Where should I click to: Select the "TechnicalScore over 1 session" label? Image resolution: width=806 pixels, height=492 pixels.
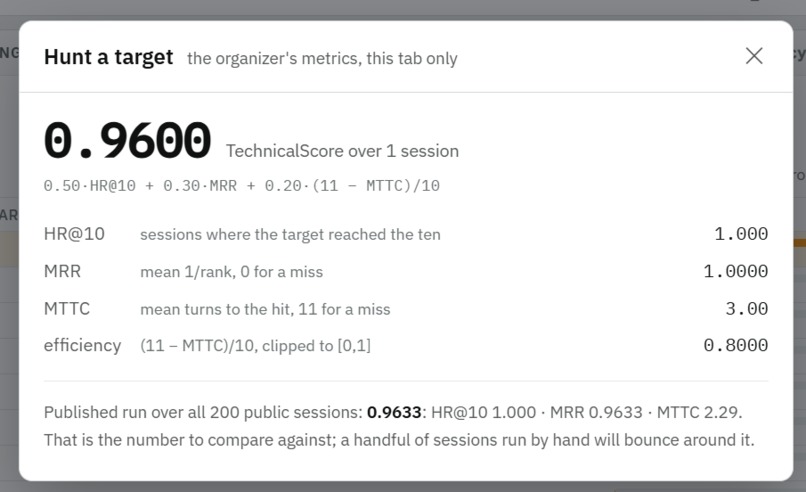click(342, 151)
